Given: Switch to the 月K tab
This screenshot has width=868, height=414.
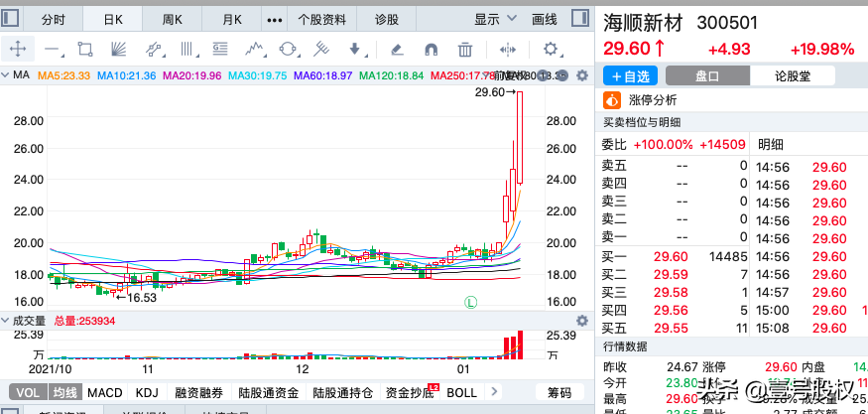Looking at the screenshot, I should pyautogui.click(x=232, y=20).
